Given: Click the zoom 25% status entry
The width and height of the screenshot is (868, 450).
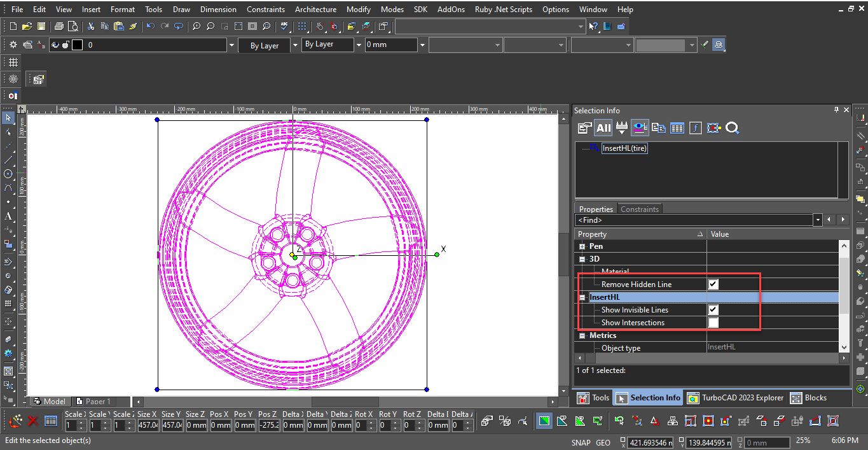Looking at the screenshot, I should (803, 440).
